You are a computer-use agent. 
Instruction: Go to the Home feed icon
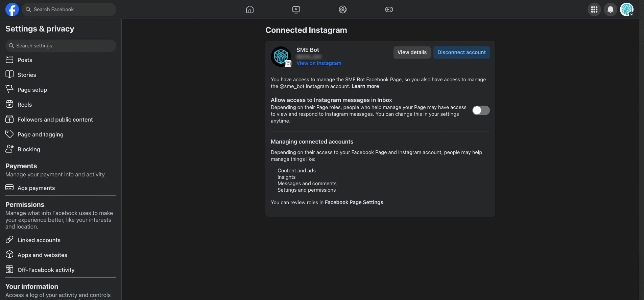click(x=250, y=9)
